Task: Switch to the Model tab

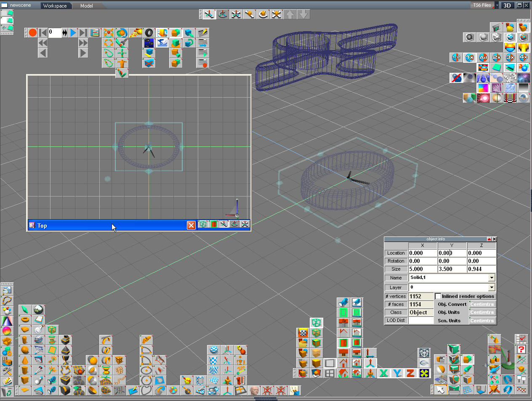Action: point(87,5)
